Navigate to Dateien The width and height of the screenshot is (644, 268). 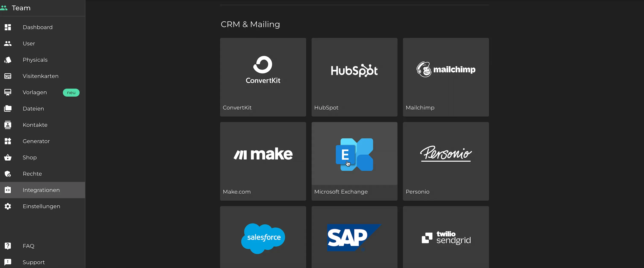click(x=42, y=109)
